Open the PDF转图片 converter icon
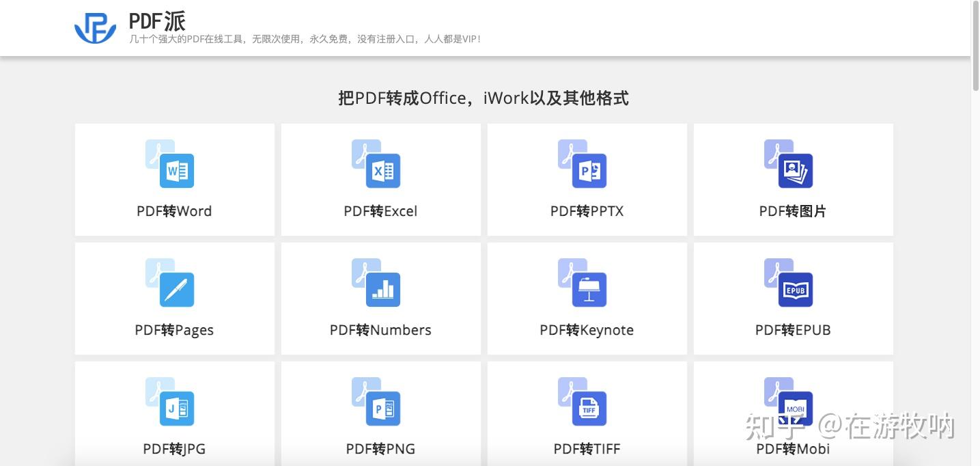980x466 pixels. [x=788, y=164]
